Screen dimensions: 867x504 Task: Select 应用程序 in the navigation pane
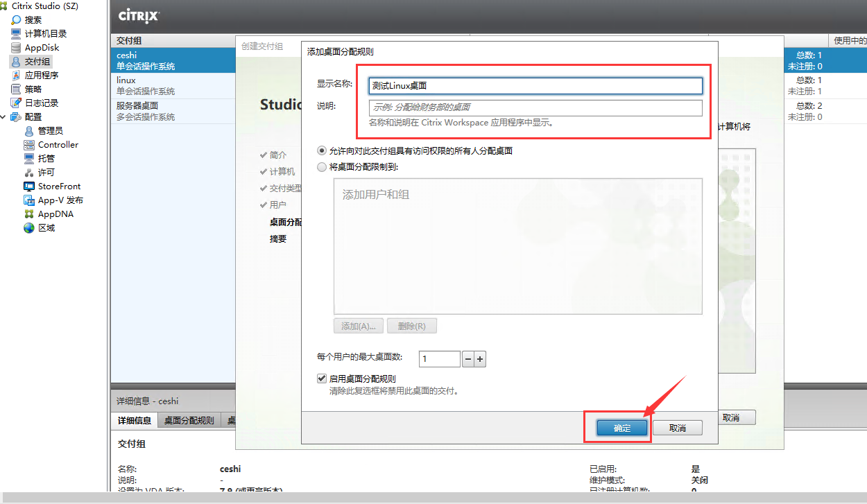42,75
